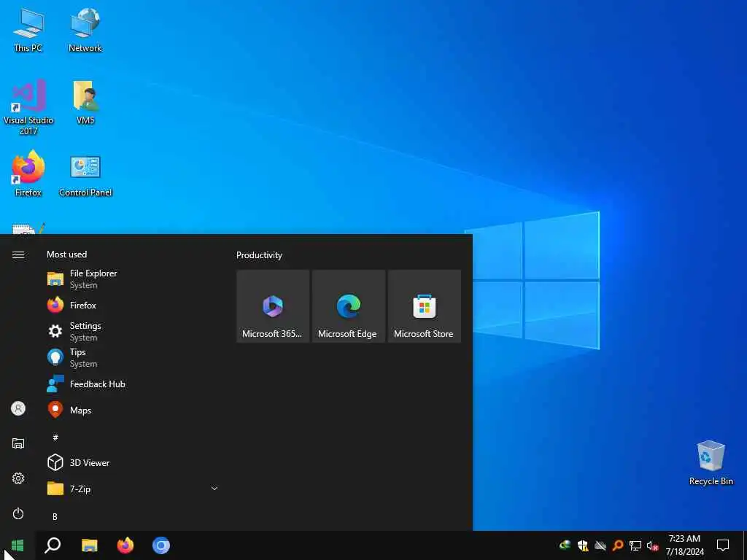Open Settings in the Most used list
The image size is (747, 560).
tap(133, 332)
